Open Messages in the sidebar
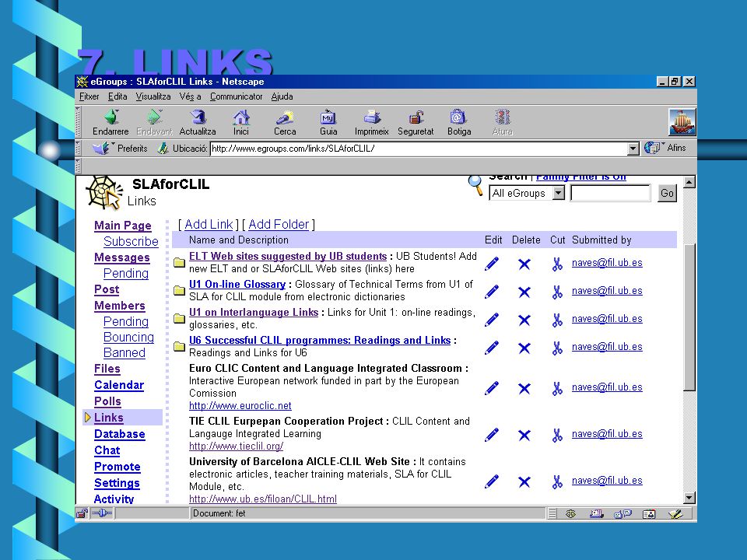Screen dimensions: 747x560 (122, 257)
